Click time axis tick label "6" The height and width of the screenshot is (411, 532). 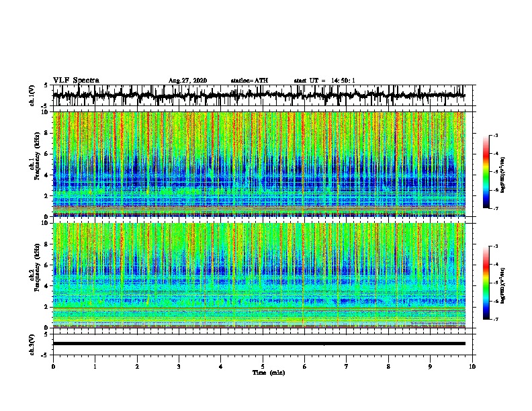pyautogui.click(x=304, y=367)
